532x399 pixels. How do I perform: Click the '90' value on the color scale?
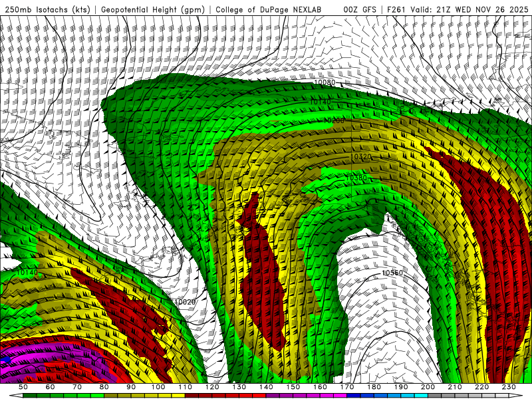[x=131, y=387]
